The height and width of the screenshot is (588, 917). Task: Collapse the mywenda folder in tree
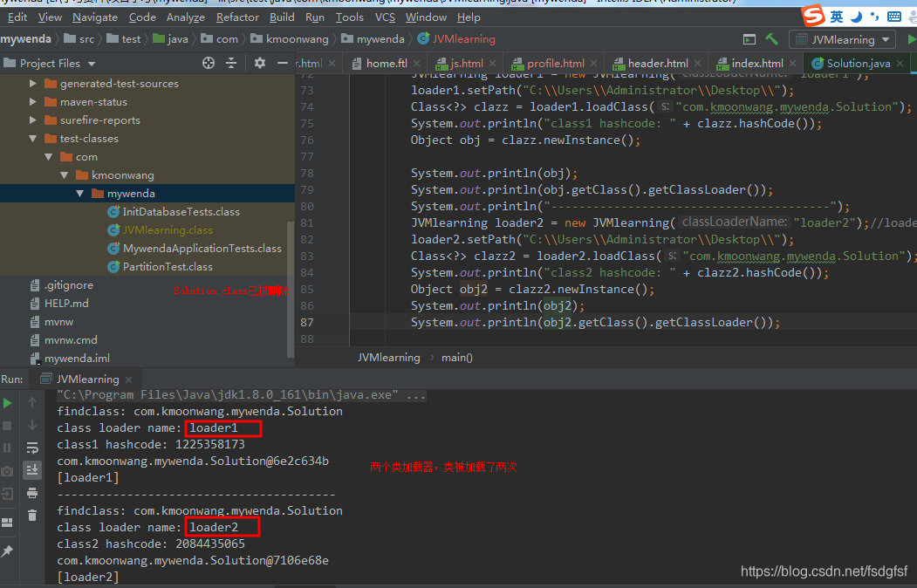point(80,194)
